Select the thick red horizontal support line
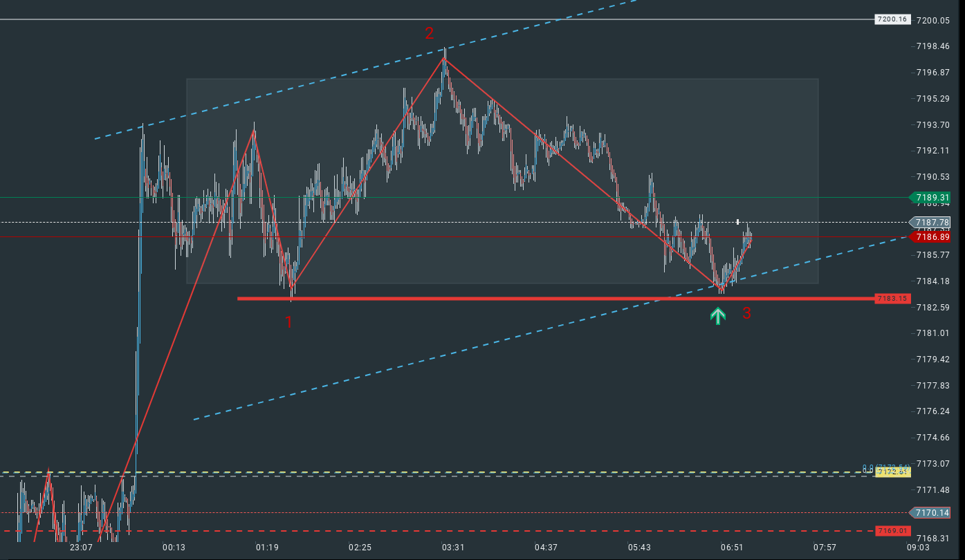The image size is (965, 560). coord(555,299)
